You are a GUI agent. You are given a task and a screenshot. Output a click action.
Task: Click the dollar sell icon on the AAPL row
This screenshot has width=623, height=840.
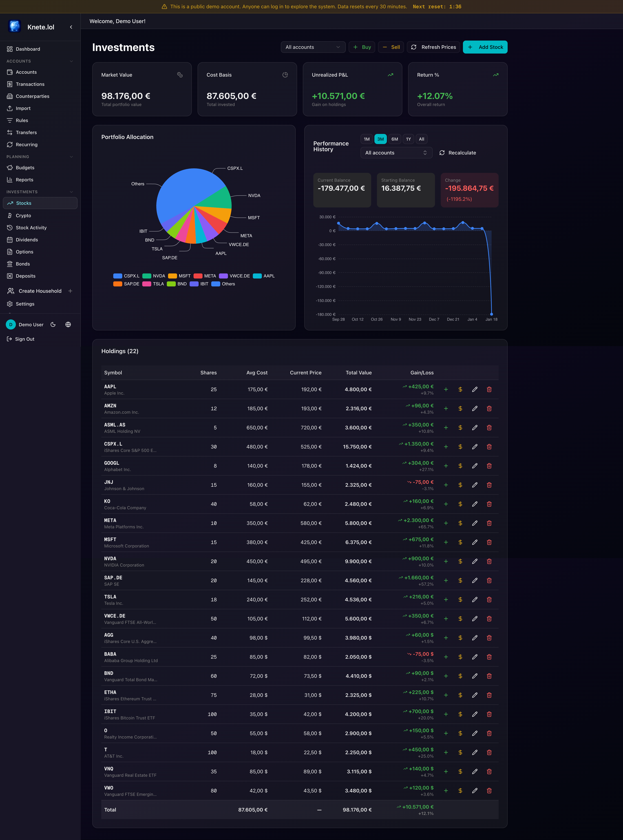tap(460, 389)
